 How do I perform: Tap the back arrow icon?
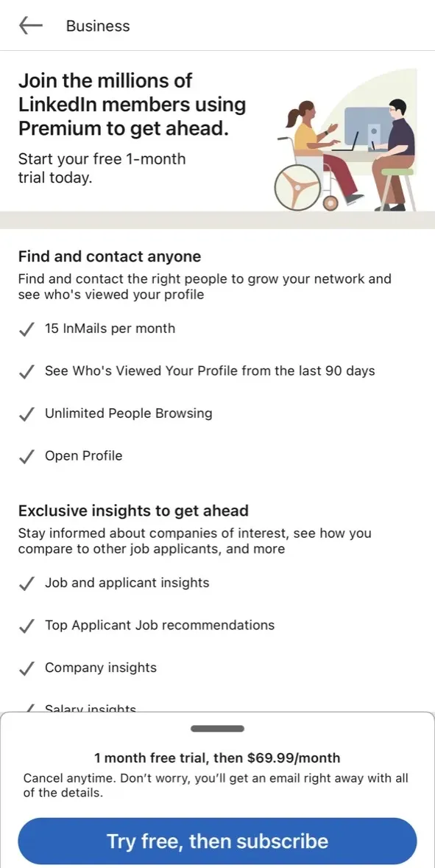tap(29, 25)
